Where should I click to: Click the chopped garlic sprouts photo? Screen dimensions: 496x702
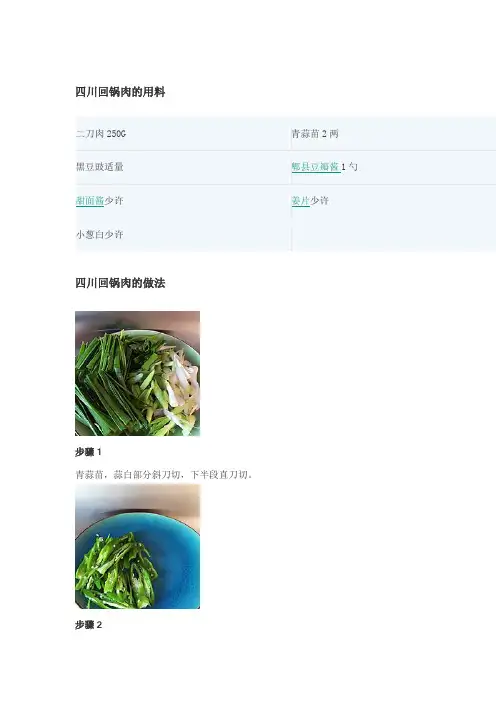point(137,373)
